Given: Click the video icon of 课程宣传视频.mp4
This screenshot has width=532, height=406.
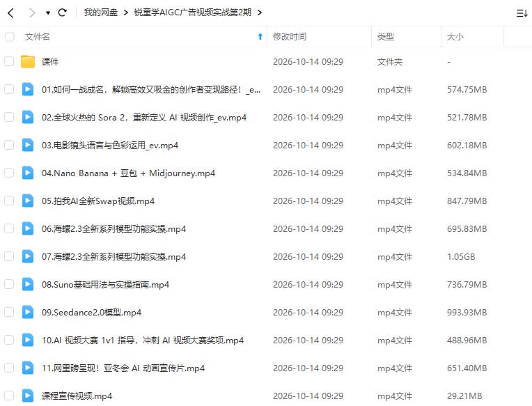Looking at the screenshot, I should click(28, 395).
